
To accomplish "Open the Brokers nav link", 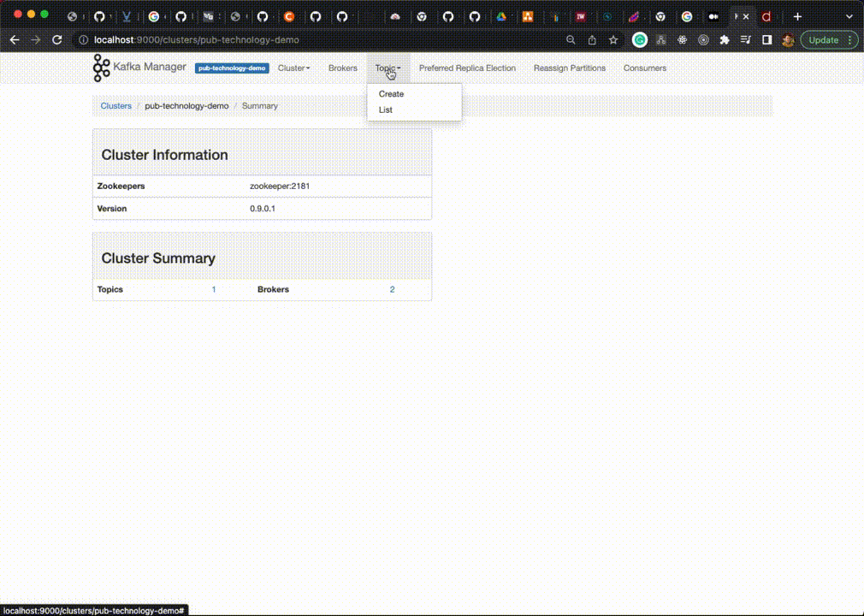I will coord(343,68).
